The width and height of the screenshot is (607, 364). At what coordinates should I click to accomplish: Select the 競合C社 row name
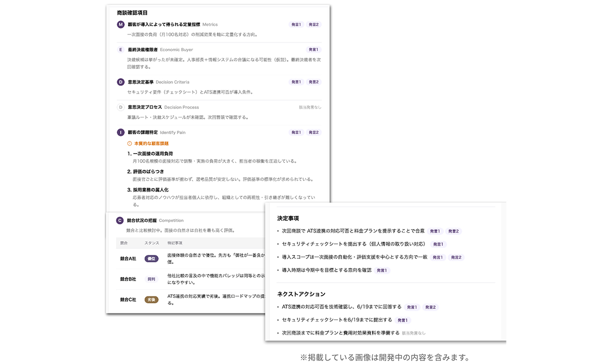coord(128,299)
